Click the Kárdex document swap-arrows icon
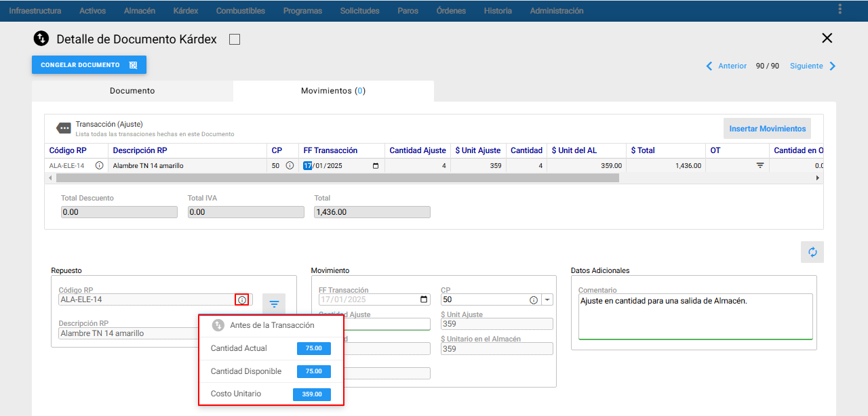Viewport: 868px width, 416px height. click(41, 39)
